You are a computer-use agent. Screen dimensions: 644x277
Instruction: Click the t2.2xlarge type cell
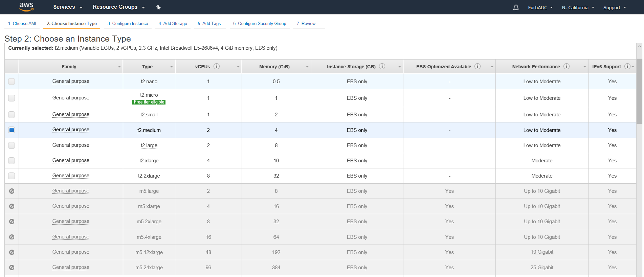149,176
